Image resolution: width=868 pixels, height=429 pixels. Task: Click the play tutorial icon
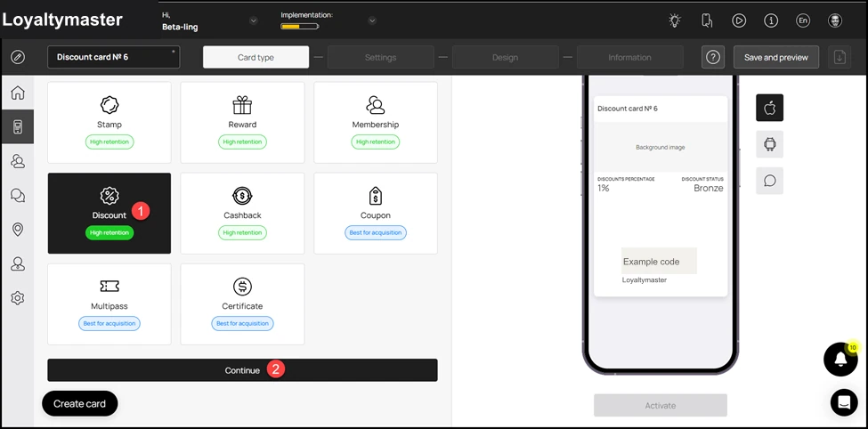(738, 21)
